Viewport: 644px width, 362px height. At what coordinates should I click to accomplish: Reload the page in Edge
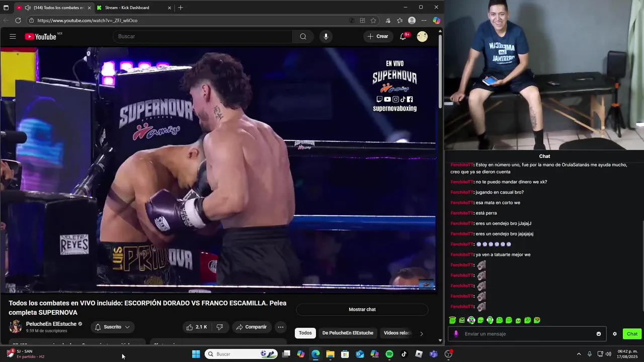pyautogui.click(x=18, y=21)
